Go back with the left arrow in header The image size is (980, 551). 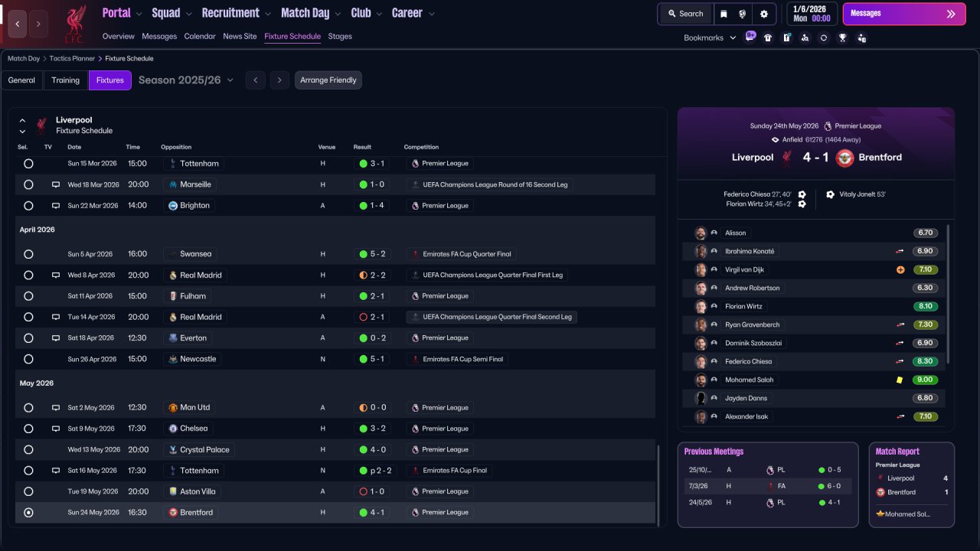tap(18, 24)
